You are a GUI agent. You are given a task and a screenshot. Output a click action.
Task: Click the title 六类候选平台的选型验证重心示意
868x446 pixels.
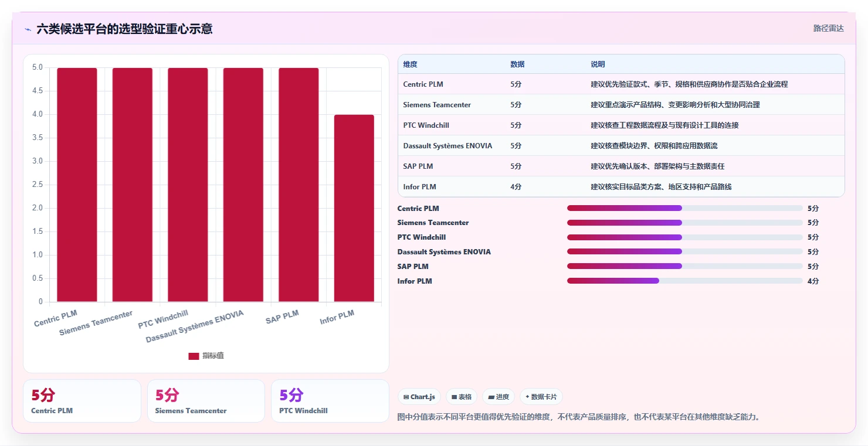[x=124, y=29]
